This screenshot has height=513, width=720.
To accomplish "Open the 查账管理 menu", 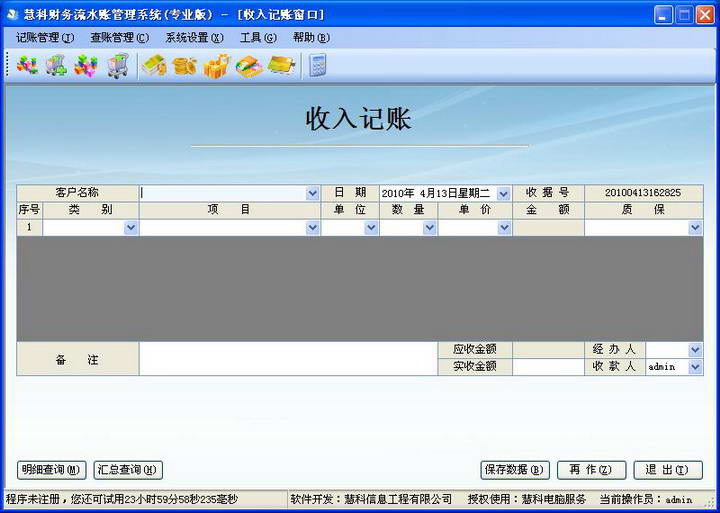I will coord(119,38).
